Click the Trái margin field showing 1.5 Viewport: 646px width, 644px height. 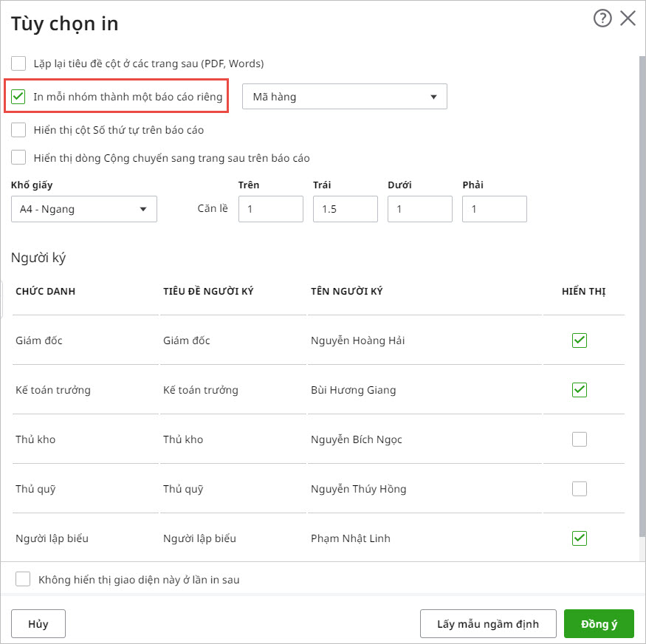tap(345, 209)
